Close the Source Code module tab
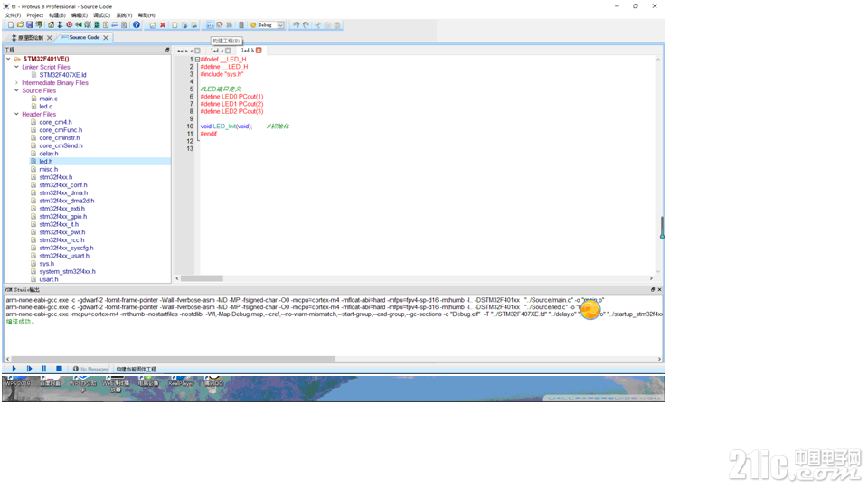868x488 pixels. 106,38
